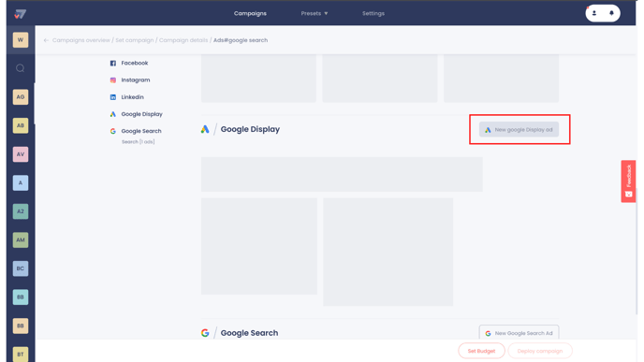Click the Google Ads logo beside Google Display heading
The image size is (644, 362).
tap(205, 129)
